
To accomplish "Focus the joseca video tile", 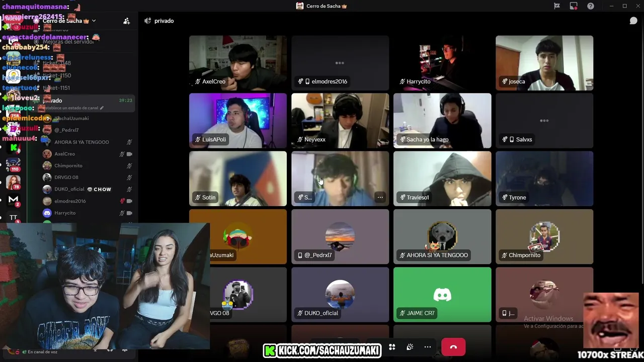I will 544,63.
